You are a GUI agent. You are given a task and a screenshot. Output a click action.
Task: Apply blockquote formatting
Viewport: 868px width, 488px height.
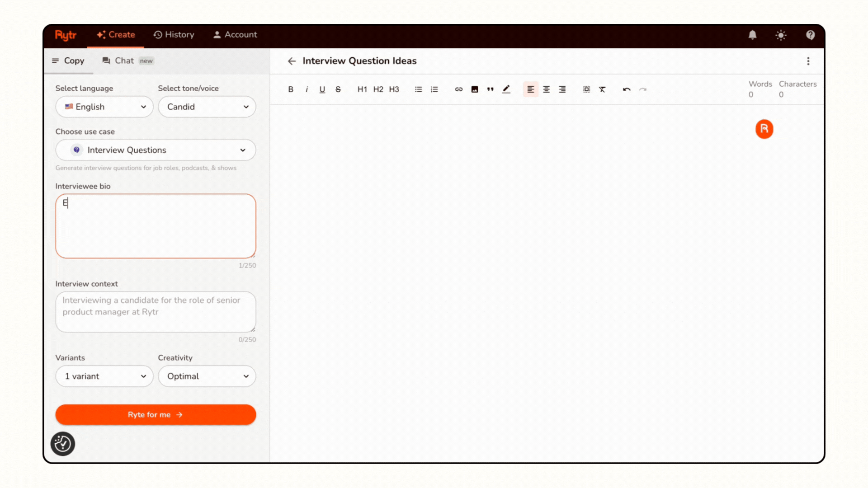coord(490,89)
